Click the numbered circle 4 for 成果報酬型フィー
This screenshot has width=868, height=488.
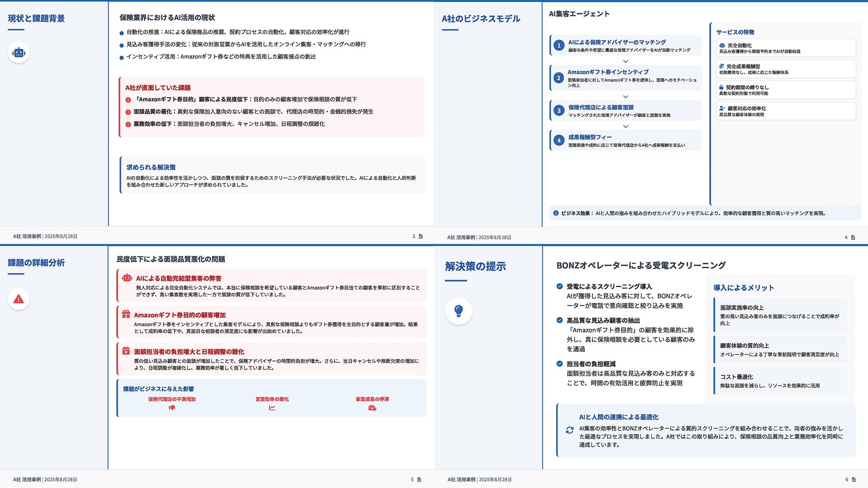click(559, 140)
